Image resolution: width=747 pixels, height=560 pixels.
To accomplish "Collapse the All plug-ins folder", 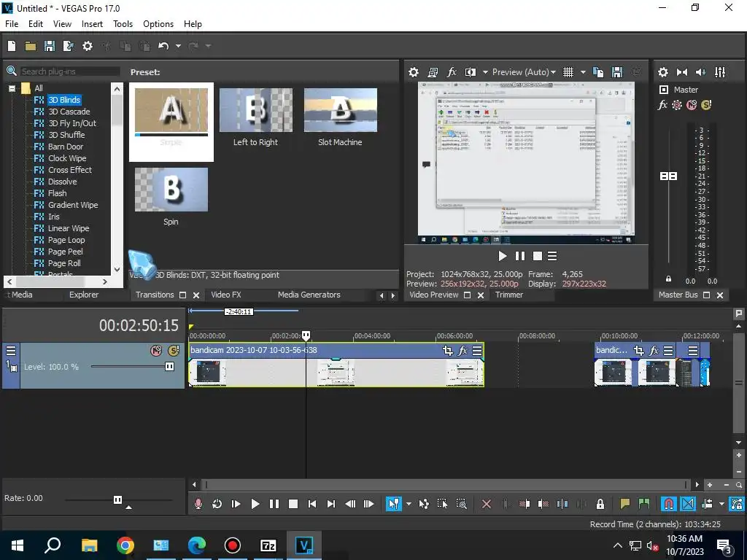I will click(12, 88).
